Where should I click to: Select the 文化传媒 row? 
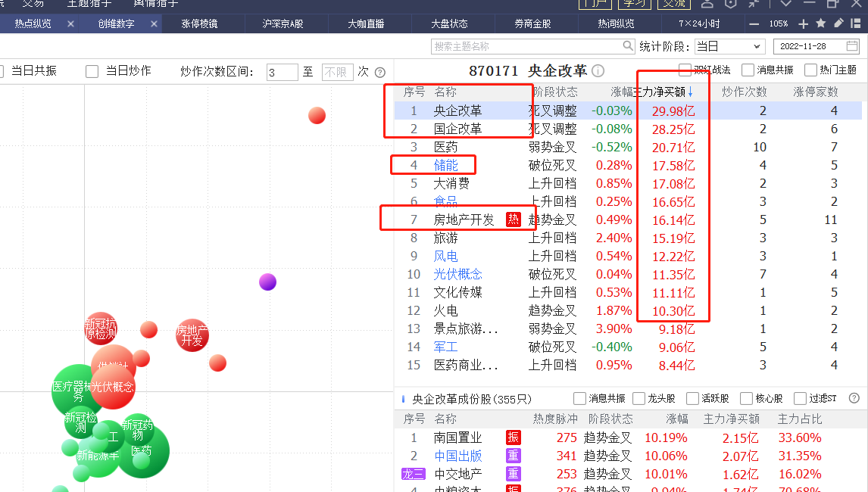628,292
